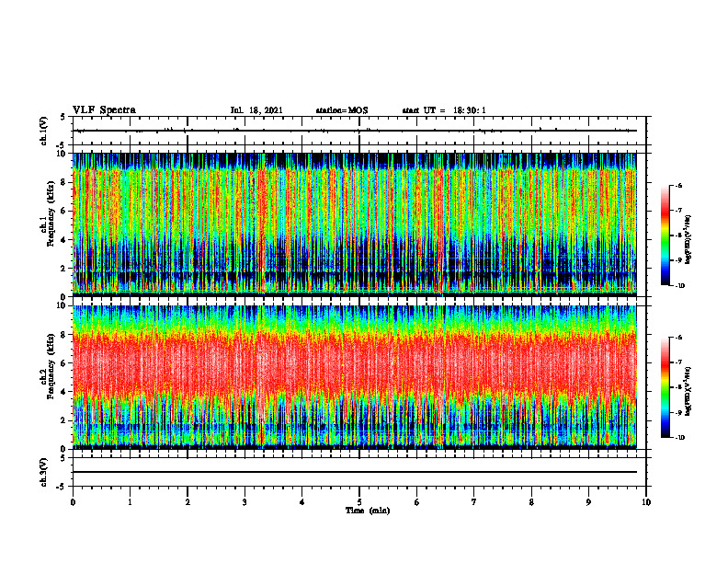
Task: Click the "VLF Spectra" title text
Action: 104,110
